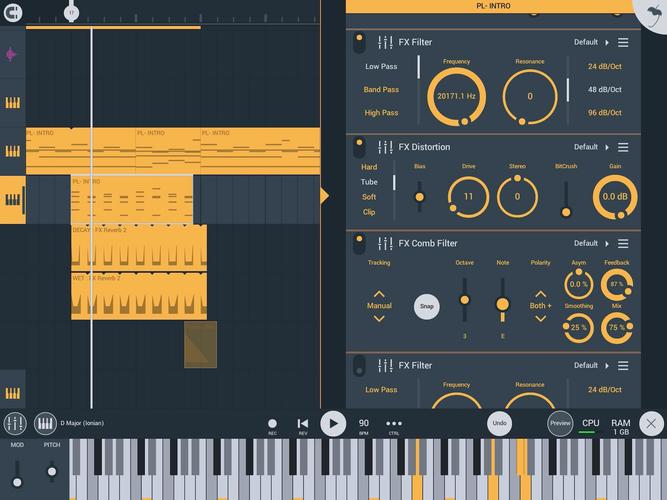
Task: Open the piano keyboard scale icon
Action: point(45,423)
